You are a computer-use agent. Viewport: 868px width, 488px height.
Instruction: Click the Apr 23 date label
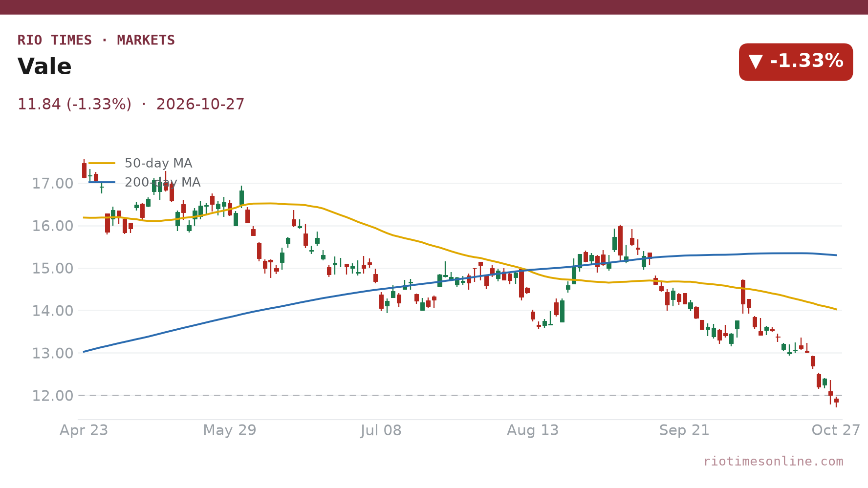tap(84, 430)
